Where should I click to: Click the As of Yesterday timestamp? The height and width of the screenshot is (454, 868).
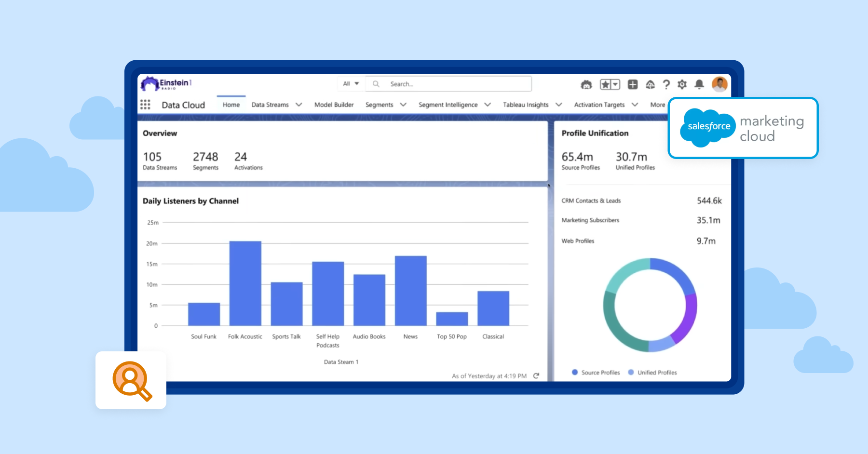coord(489,376)
